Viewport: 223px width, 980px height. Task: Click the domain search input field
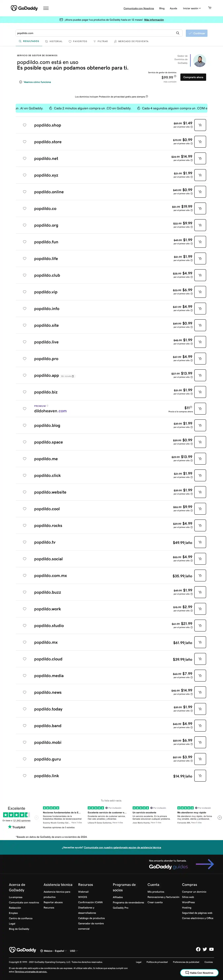tap(95, 33)
